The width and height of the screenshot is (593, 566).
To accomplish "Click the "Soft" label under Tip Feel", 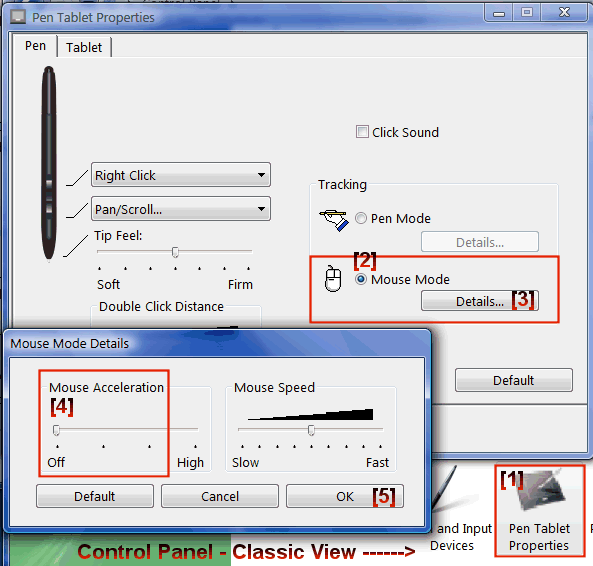I will [x=108, y=284].
